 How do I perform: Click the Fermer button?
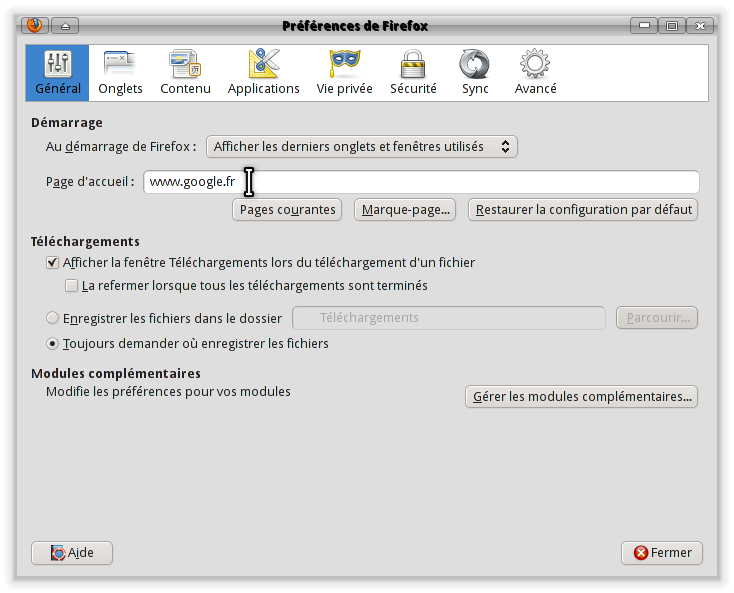click(662, 553)
